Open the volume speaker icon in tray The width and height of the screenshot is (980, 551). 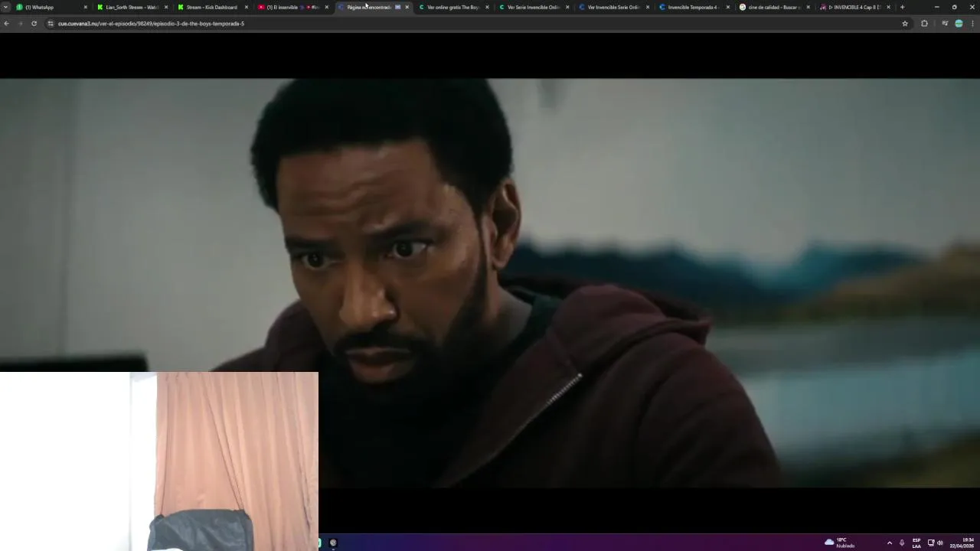[940, 543]
